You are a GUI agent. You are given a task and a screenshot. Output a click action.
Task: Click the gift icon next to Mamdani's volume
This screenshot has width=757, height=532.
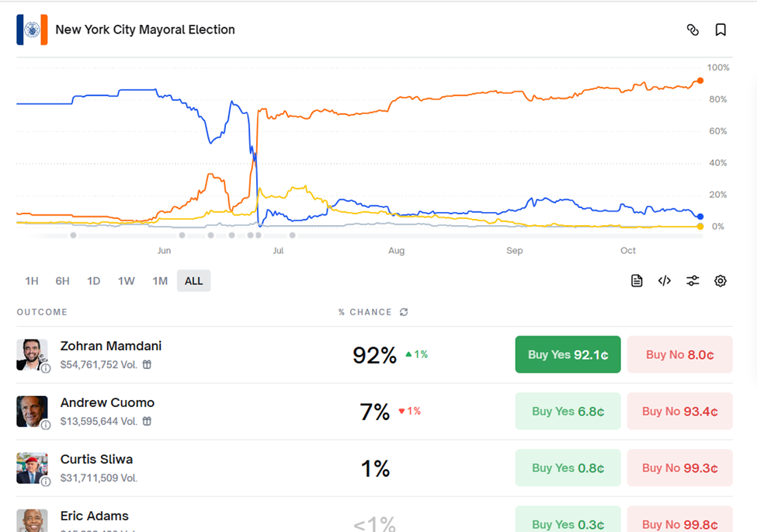[x=147, y=364]
